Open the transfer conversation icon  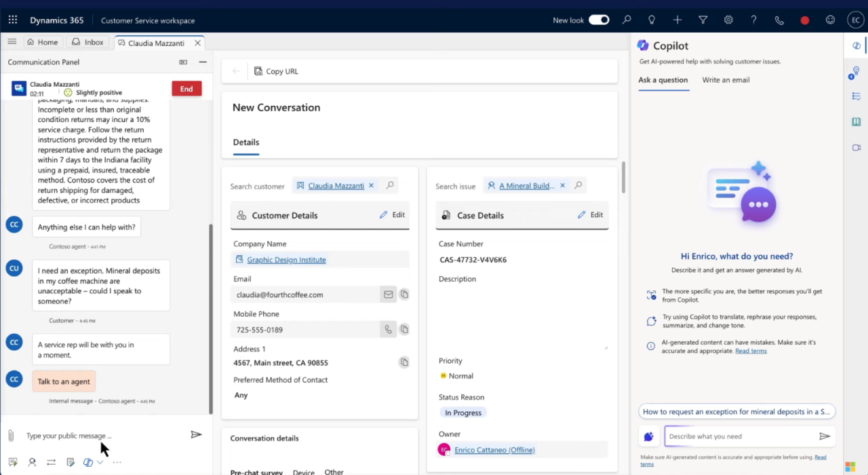[x=51, y=462]
